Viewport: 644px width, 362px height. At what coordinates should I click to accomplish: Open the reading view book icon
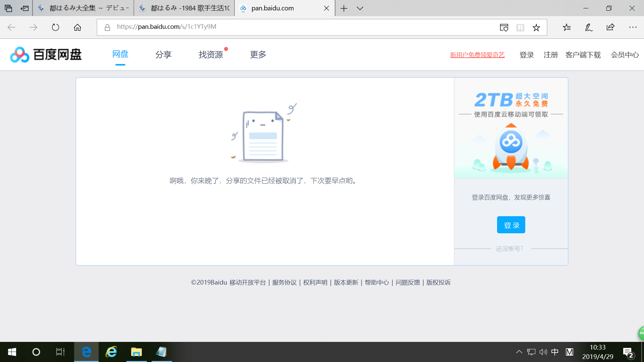520,27
